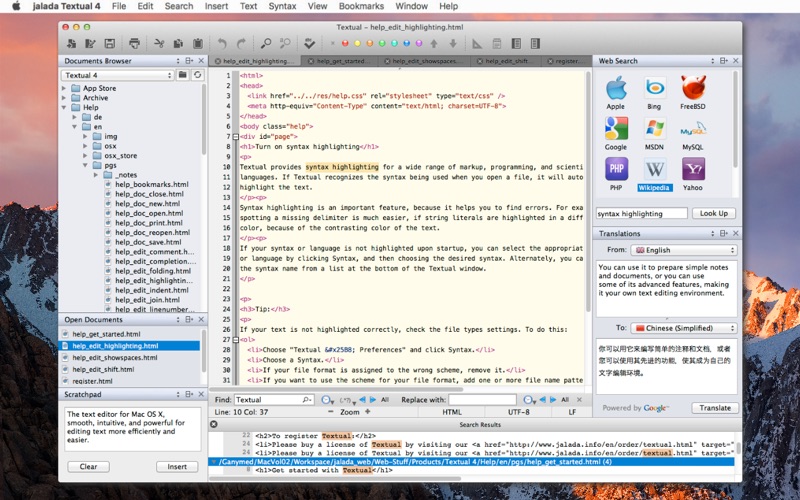
Task: Open the Syntax menu
Action: click(282, 6)
